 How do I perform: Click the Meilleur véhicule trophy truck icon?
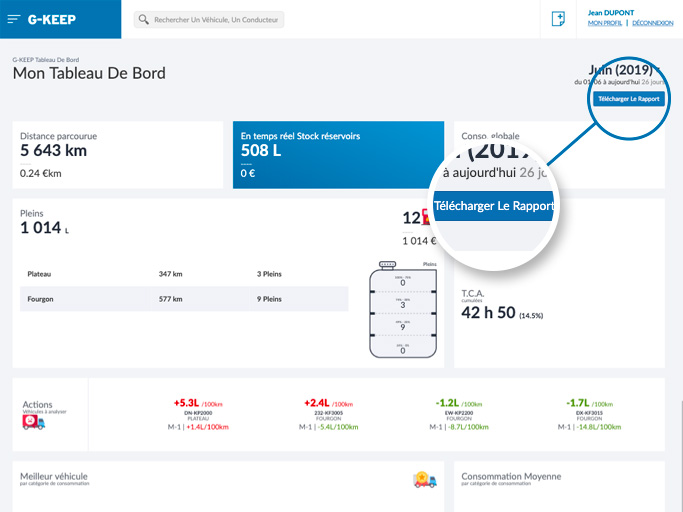pos(424,480)
